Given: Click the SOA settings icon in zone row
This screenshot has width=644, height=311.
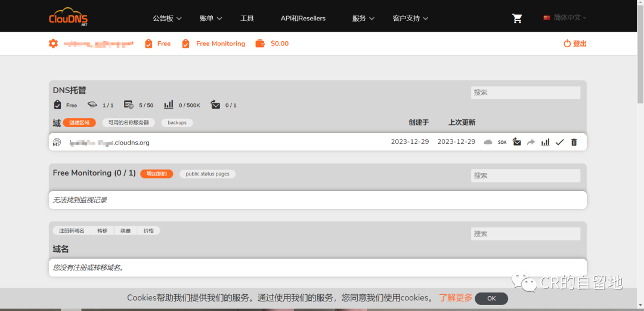Looking at the screenshot, I should pyautogui.click(x=502, y=143).
